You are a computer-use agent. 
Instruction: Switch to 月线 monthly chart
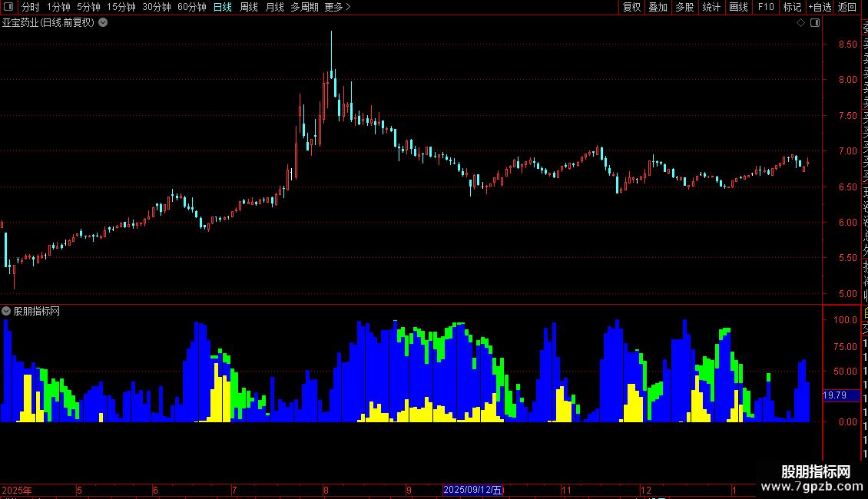(x=274, y=7)
